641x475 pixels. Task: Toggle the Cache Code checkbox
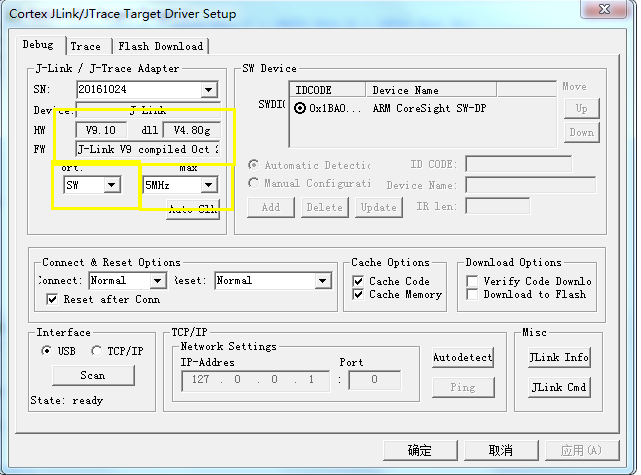tap(358, 281)
